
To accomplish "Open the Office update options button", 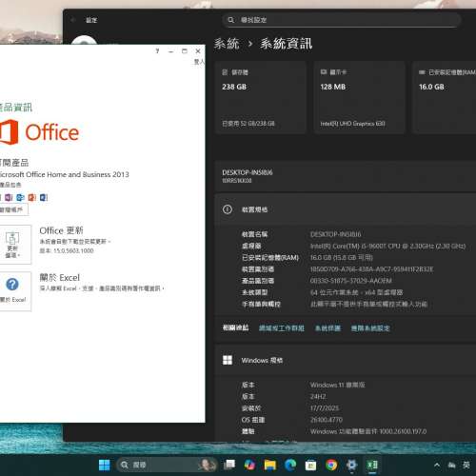I will point(14,245).
